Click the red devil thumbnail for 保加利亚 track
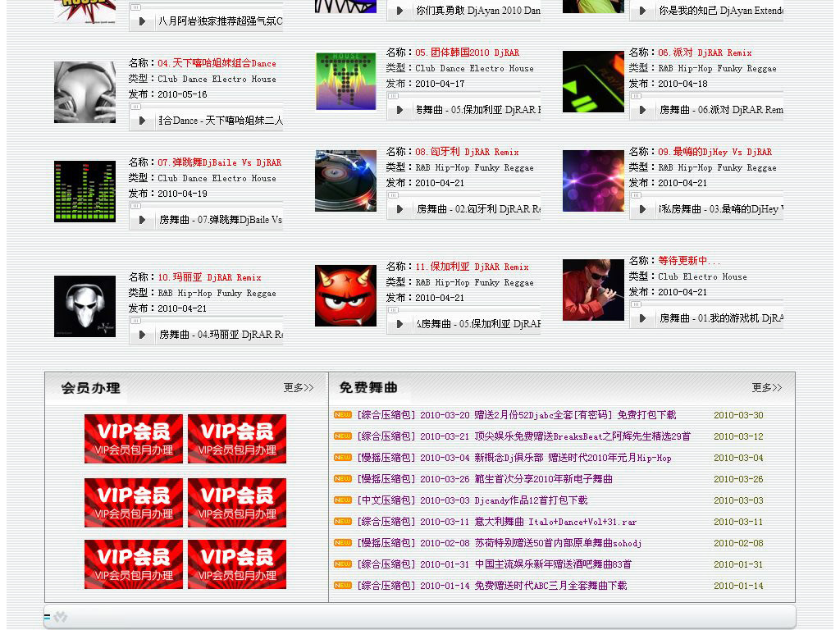Viewport: 840px width, 630px height. click(345, 295)
